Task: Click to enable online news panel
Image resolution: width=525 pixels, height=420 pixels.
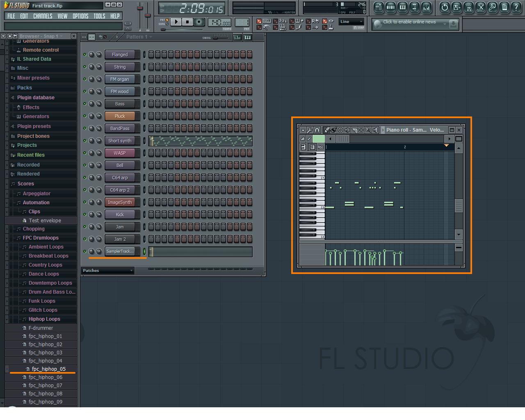Action: (x=415, y=24)
